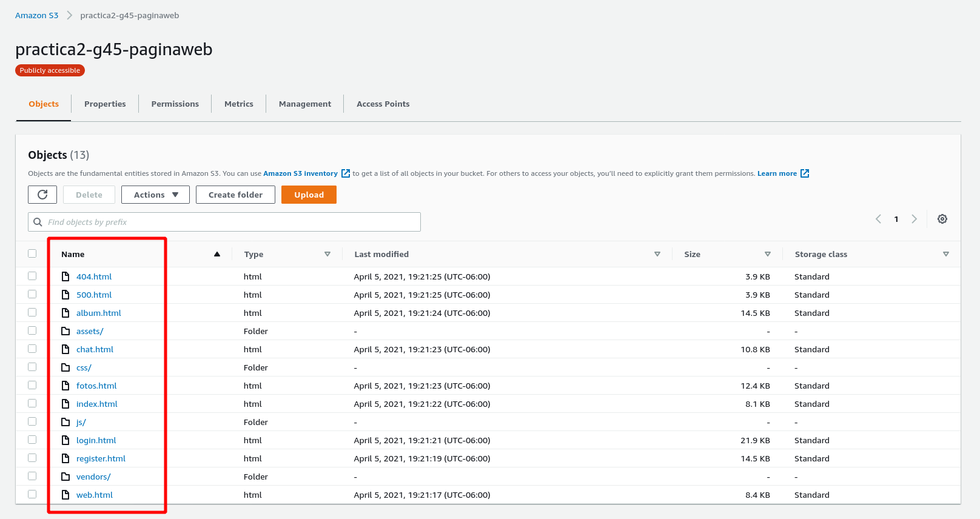Select the 404.html row checkbox
The image size is (980, 519).
point(32,276)
